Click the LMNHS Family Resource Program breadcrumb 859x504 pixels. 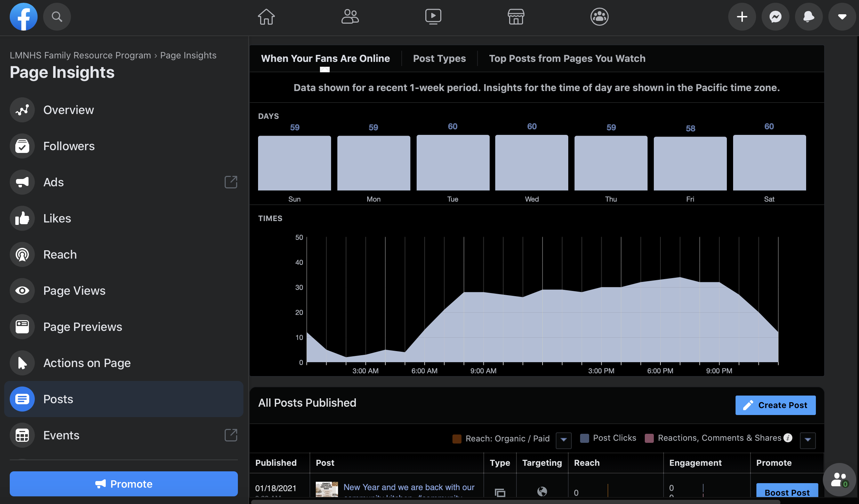[x=80, y=55]
